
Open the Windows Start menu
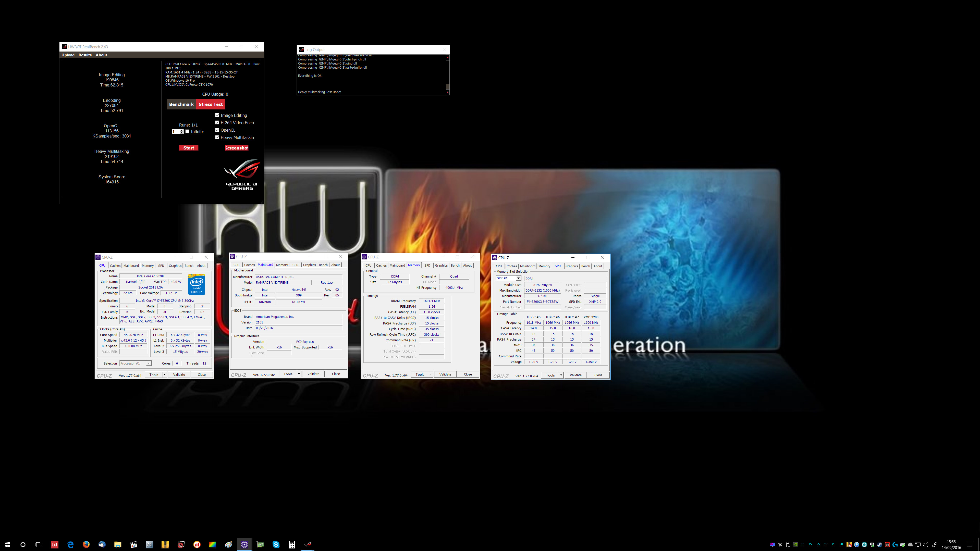[8, 545]
